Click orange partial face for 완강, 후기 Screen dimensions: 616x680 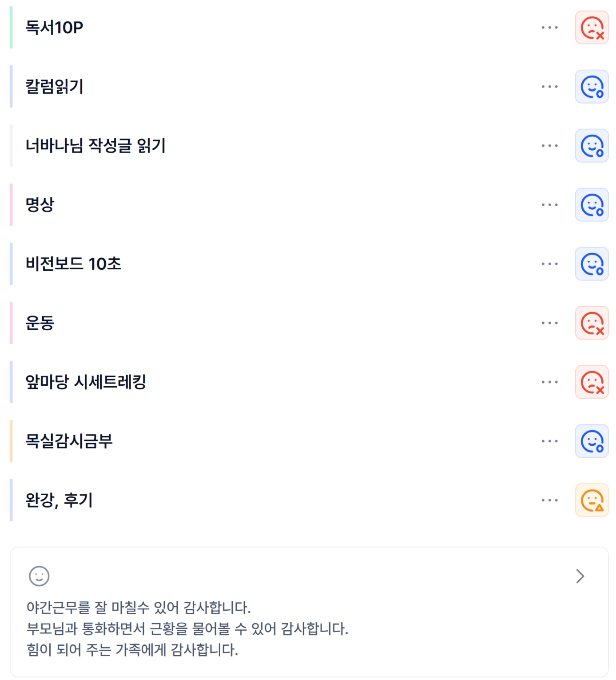pyautogui.click(x=592, y=500)
